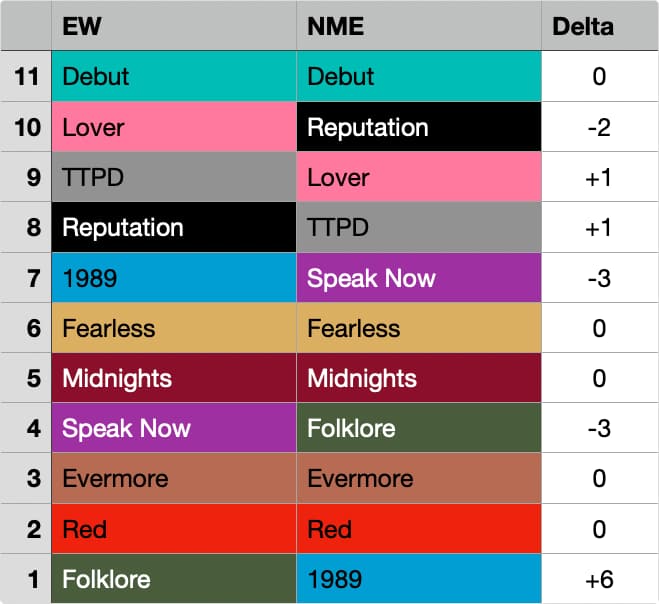Click the blue 1989 cell in NME column
Screen dimensions: 659x604
[x=418, y=578]
